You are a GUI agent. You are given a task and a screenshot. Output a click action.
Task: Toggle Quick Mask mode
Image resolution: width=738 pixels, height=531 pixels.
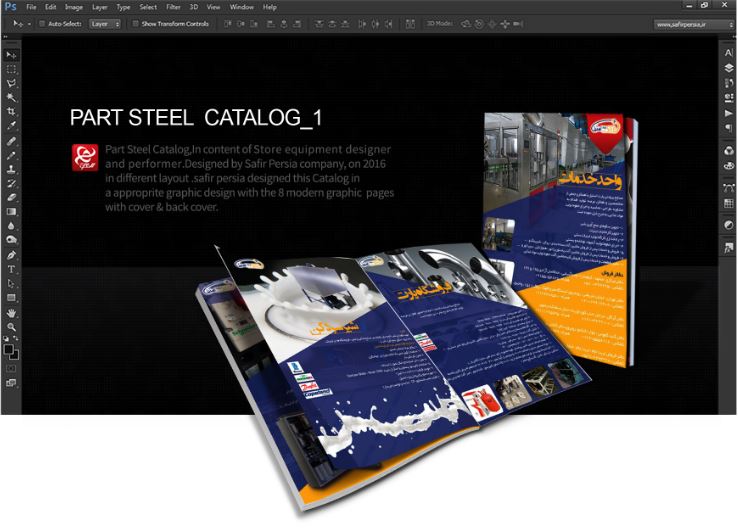click(x=11, y=368)
